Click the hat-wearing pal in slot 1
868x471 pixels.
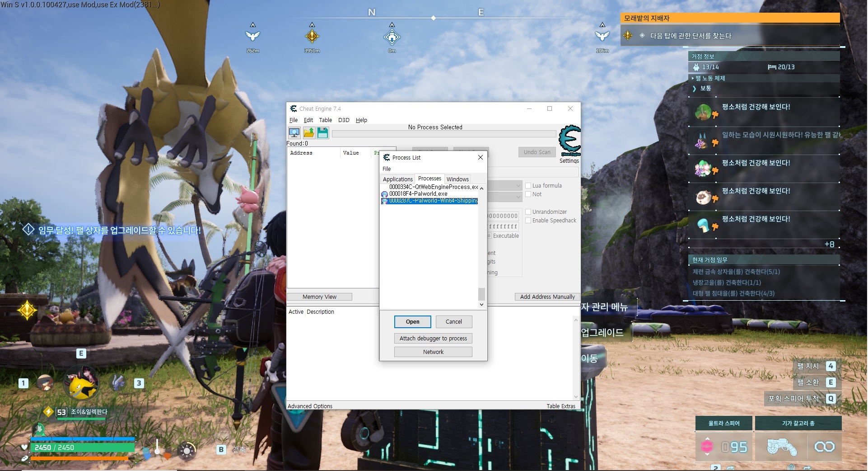pyautogui.click(x=45, y=383)
